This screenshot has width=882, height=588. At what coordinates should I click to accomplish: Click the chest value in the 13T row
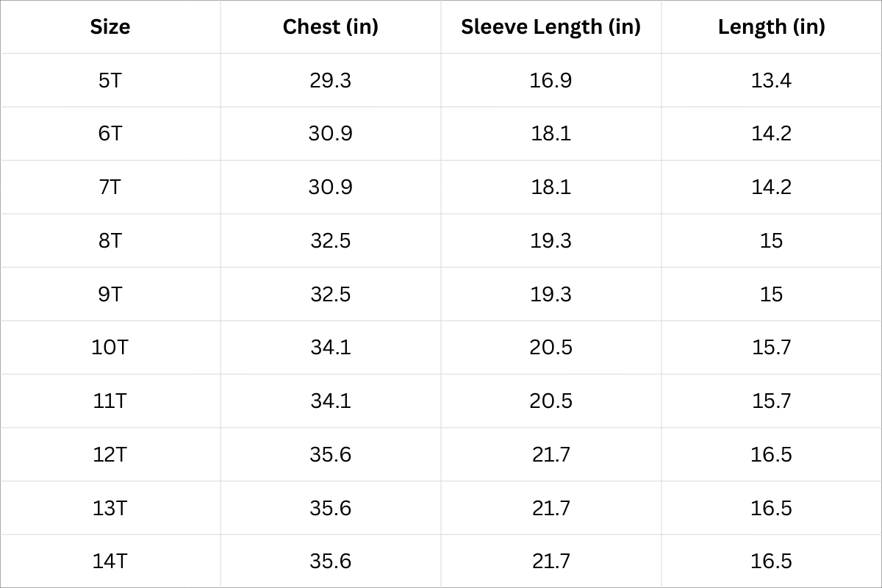pyautogui.click(x=330, y=508)
